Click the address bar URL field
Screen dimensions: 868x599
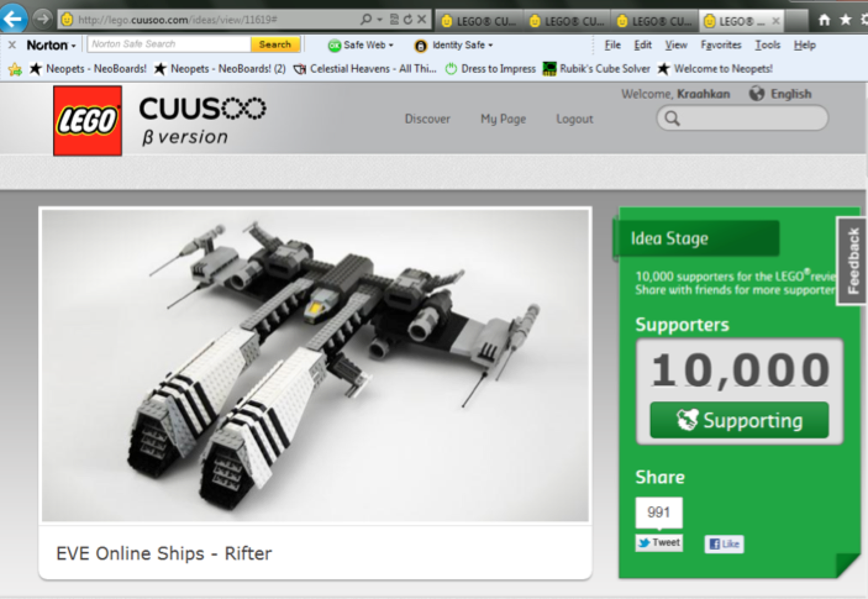pos(210,20)
